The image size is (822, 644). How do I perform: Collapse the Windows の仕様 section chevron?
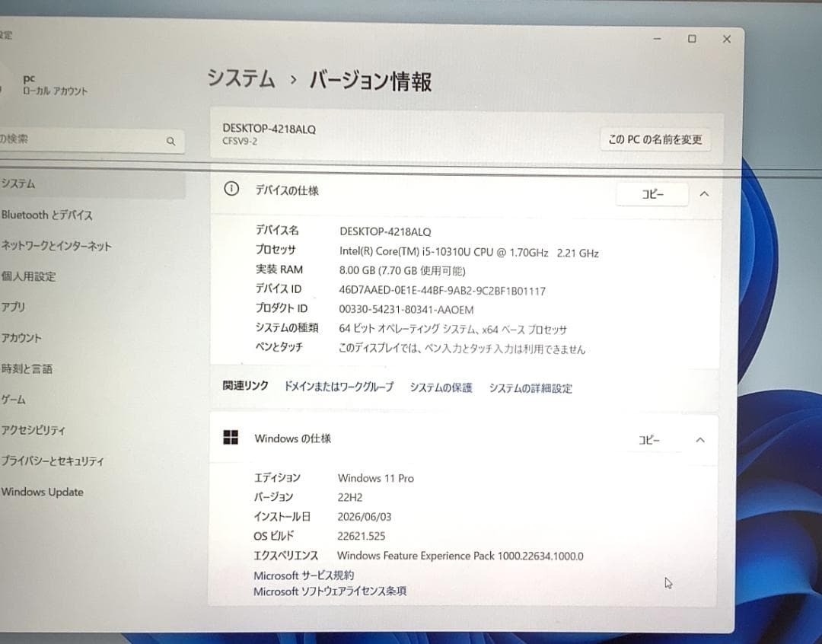pyautogui.click(x=700, y=439)
